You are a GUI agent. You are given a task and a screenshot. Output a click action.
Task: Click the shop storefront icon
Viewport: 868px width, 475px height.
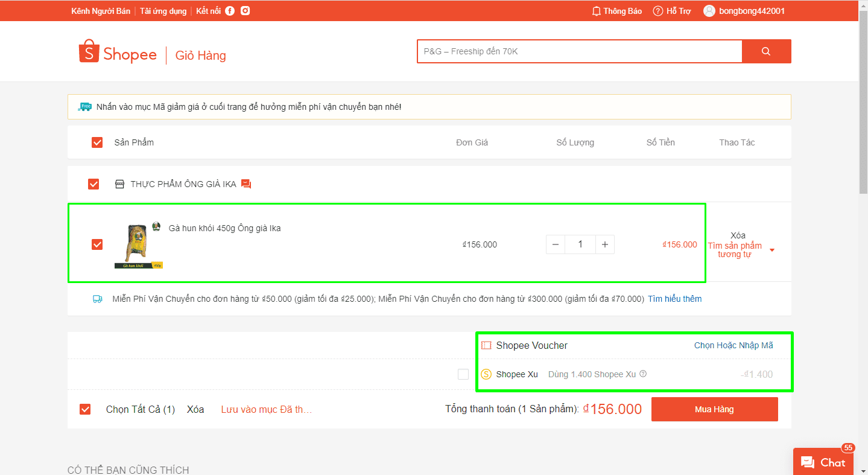(119, 184)
